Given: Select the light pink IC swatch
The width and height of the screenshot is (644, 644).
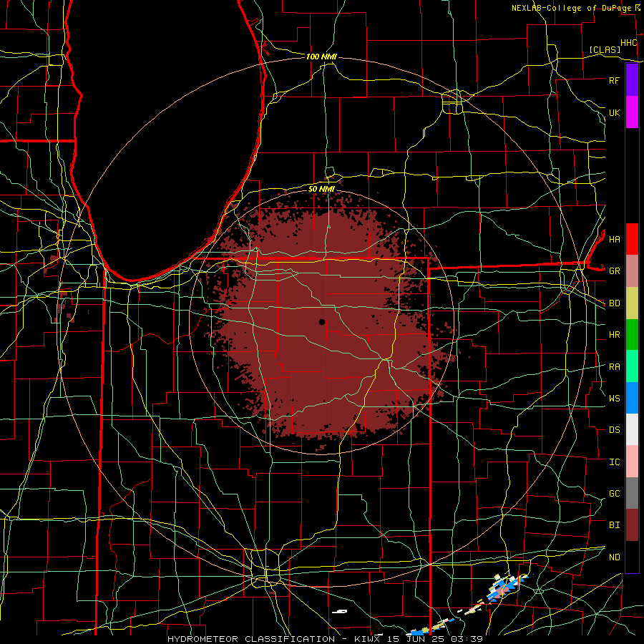Looking at the screenshot, I should (x=632, y=462).
